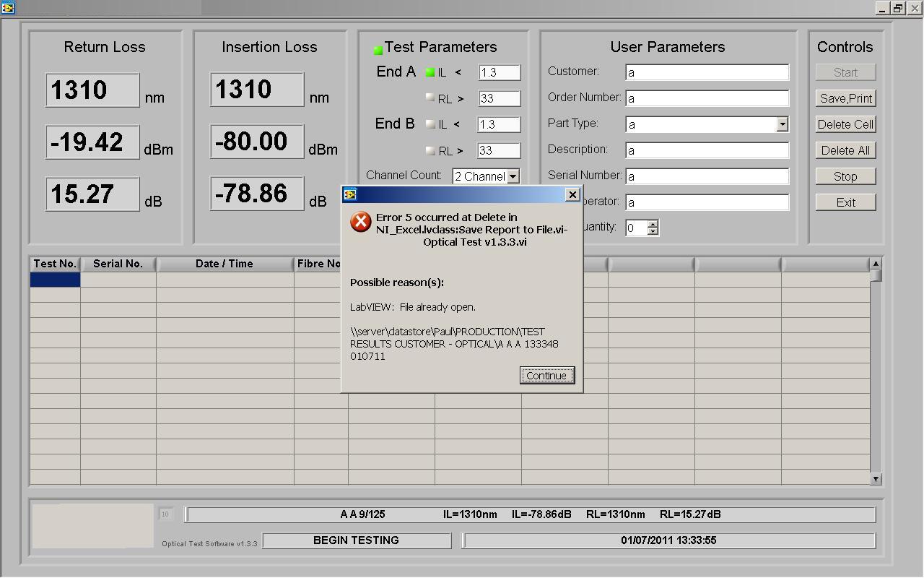924x578 pixels.
Task: Click the BEGIN TESTING status field
Action: coord(357,540)
